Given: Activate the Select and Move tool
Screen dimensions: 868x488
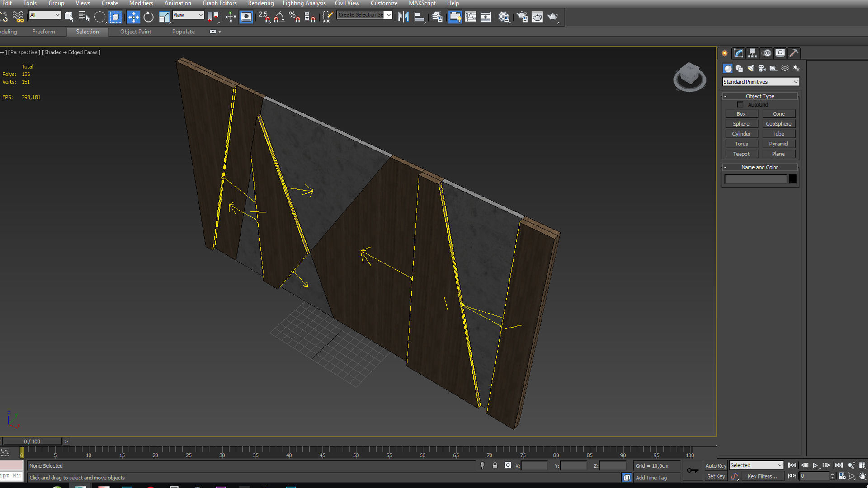Looking at the screenshot, I should [x=133, y=17].
